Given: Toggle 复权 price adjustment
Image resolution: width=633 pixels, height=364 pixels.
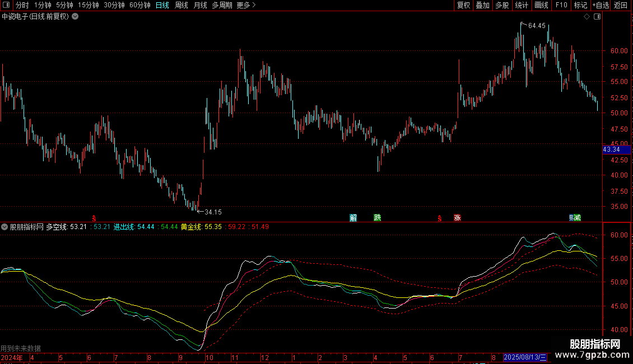Looking at the screenshot, I should pyautogui.click(x=463, y=6).
